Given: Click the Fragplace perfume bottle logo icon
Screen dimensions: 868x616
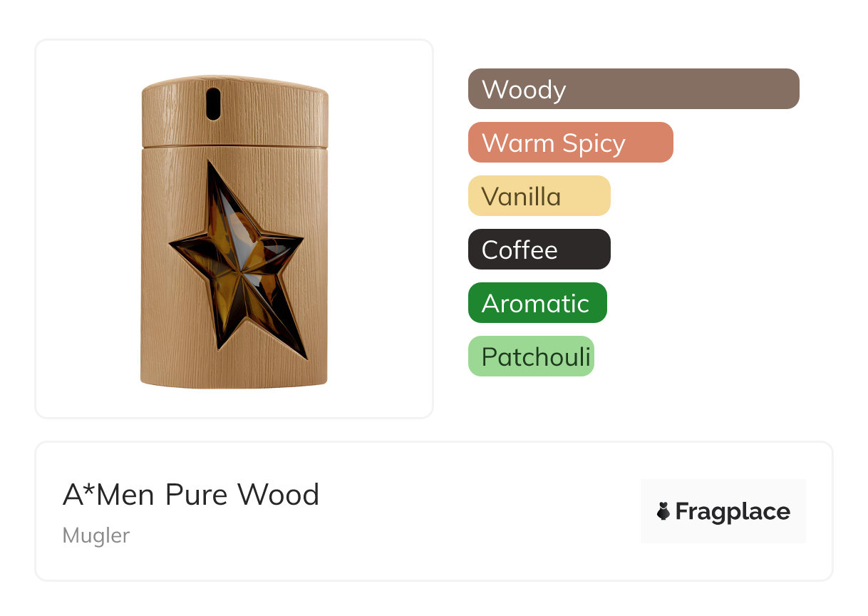Looking at the screenshot, I should pyautogui.click(x=663, y=511).
